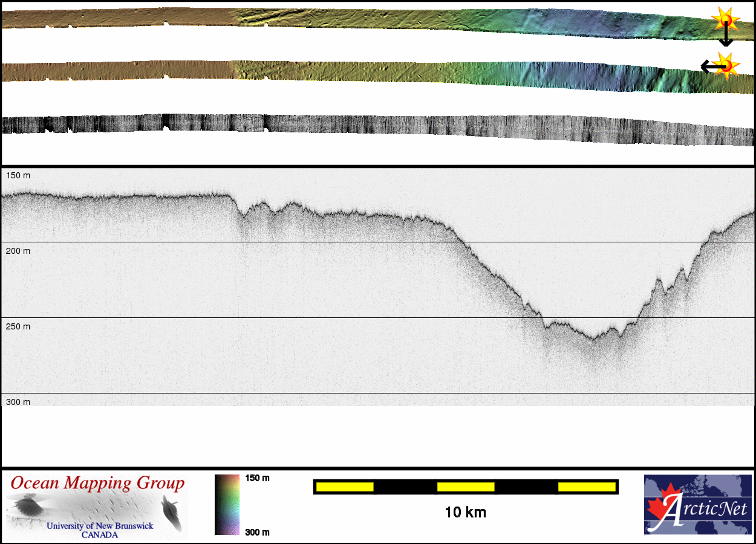Click the 150 m label beside the color legend

257,478
